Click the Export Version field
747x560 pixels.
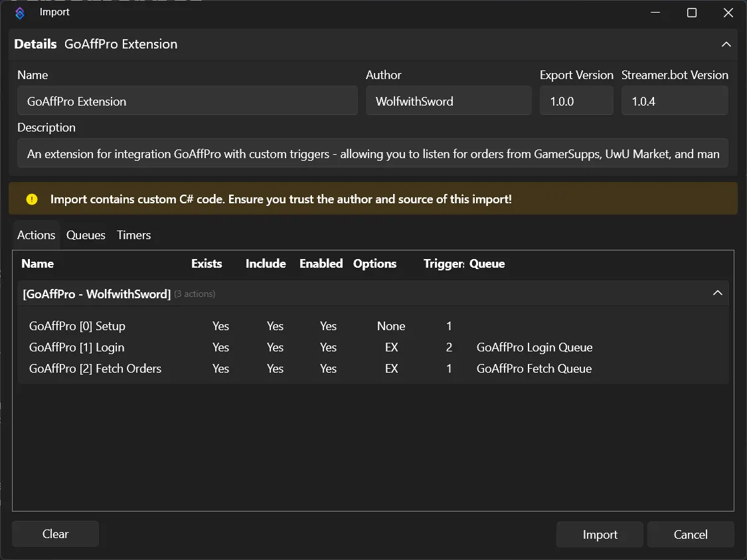[576, 101]
